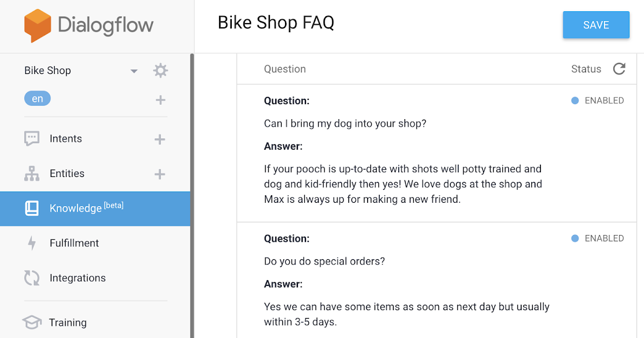Viewport: 644px width, 338px height.
Task: Click the Entities hierarchy icon
Action: pyautogui.click(x=32, y=173)
